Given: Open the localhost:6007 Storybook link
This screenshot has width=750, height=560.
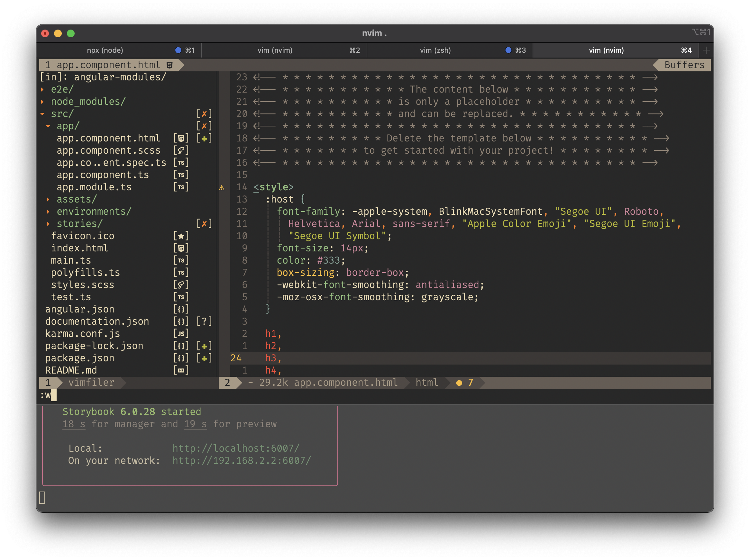Looking at the screenshot, I should click(x=235, y=448).
